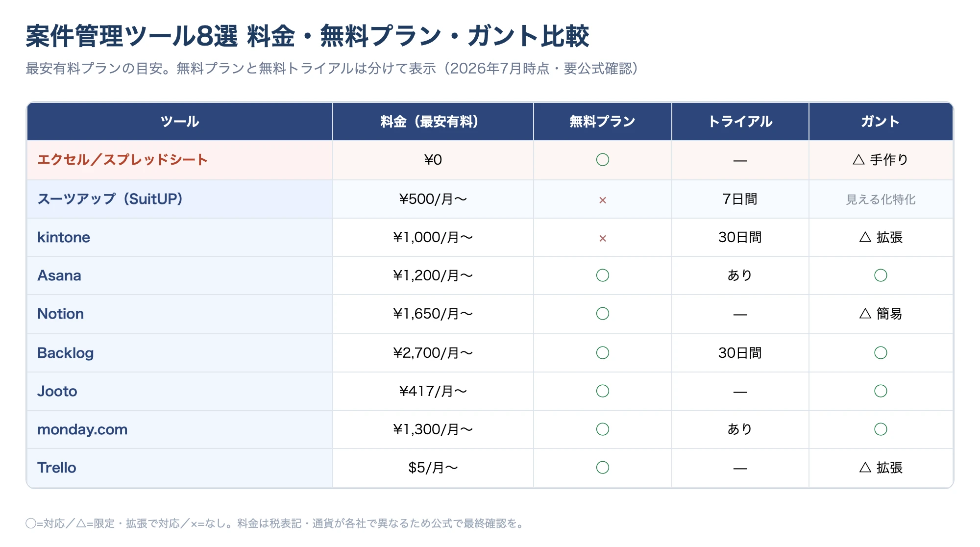Image resolution: width=980 pixels, height=547 pixels.
Task: Click the ¥1,300/月〜 price cell
Action: click(x=433, y=429)
